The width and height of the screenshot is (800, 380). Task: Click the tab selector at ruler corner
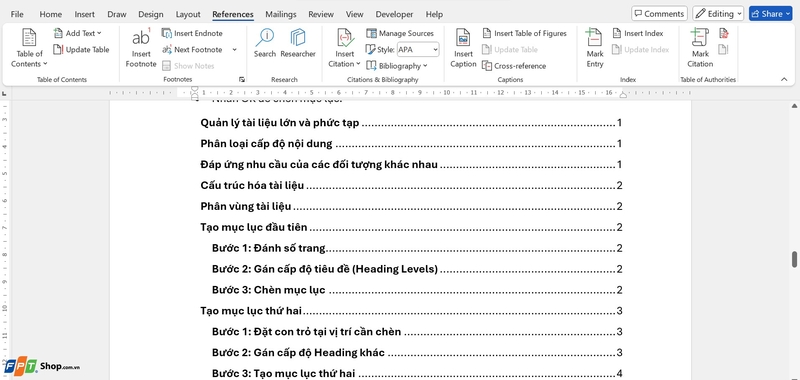(x=5, y=93)
